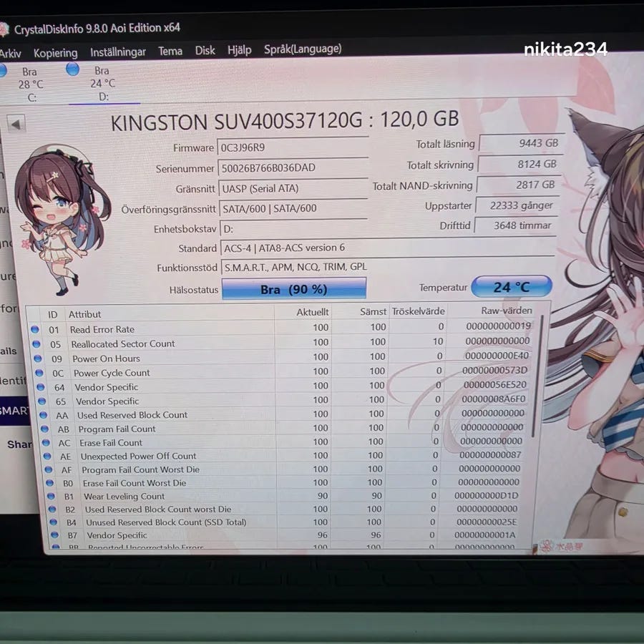Screen dimensions: 644x644
Task: Click the status dot for Read Error Rate
Action: (35, 329)
